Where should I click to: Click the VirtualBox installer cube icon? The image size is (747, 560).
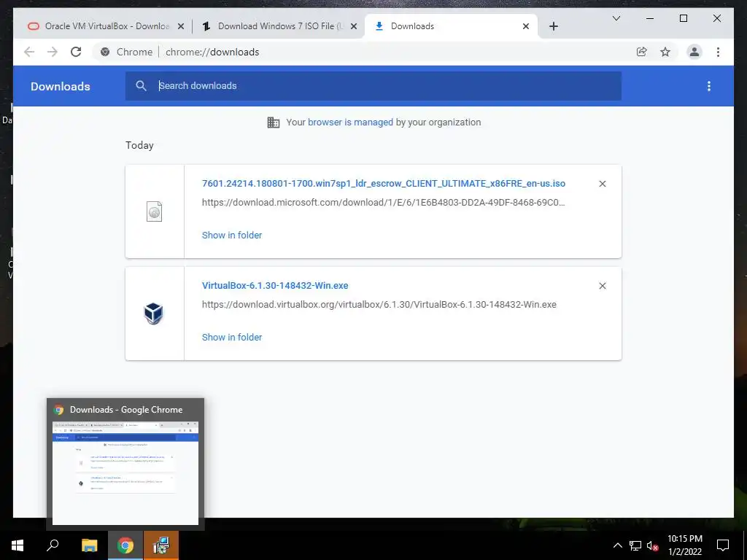(153, 314)
